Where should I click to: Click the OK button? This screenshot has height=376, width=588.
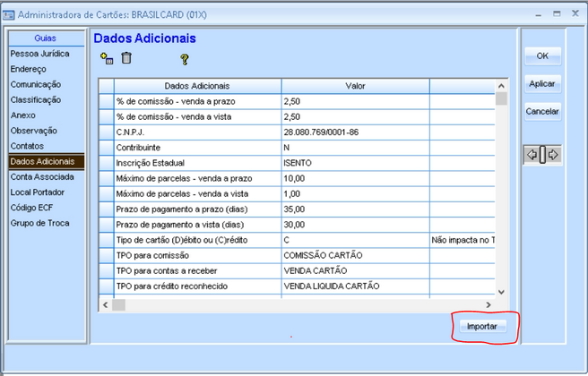click(x=542, y=56)
